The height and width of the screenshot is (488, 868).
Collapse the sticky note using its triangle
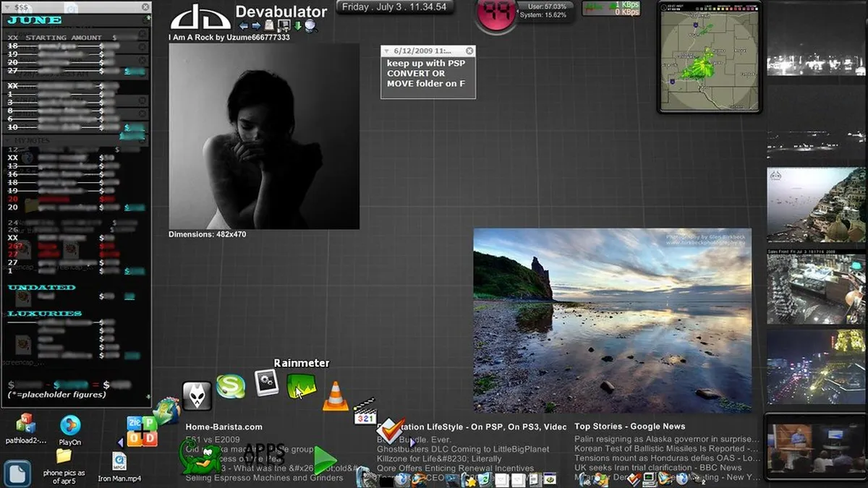coord(387,51)
